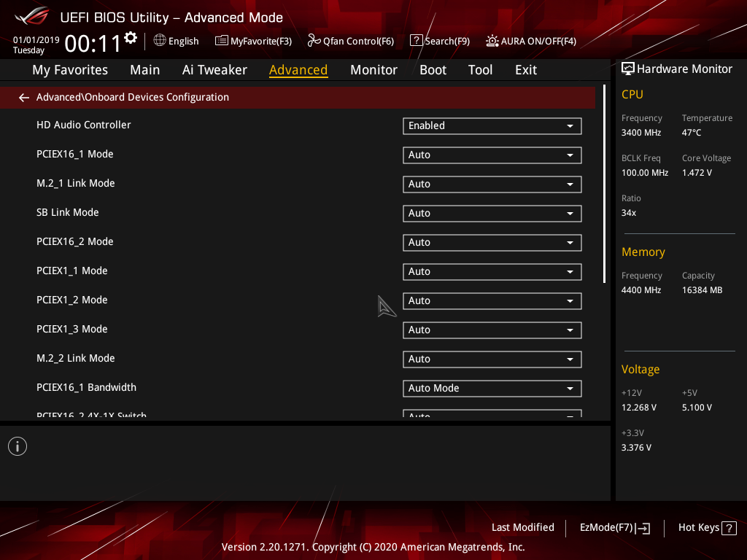747x560 pixels.
Task: Click the Hot Keys question mark box
Action: [x=729, y=528]
